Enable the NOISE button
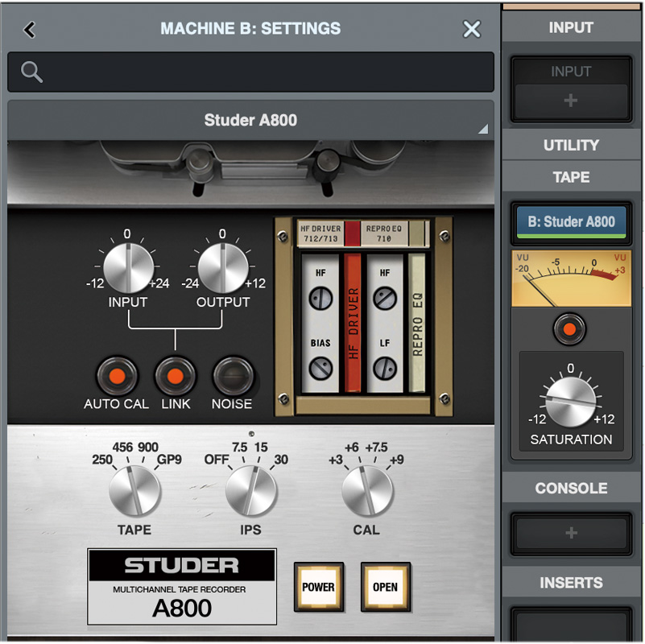This screenshot has width=645, height=644. pyautogui.click(x=234, y=376)
